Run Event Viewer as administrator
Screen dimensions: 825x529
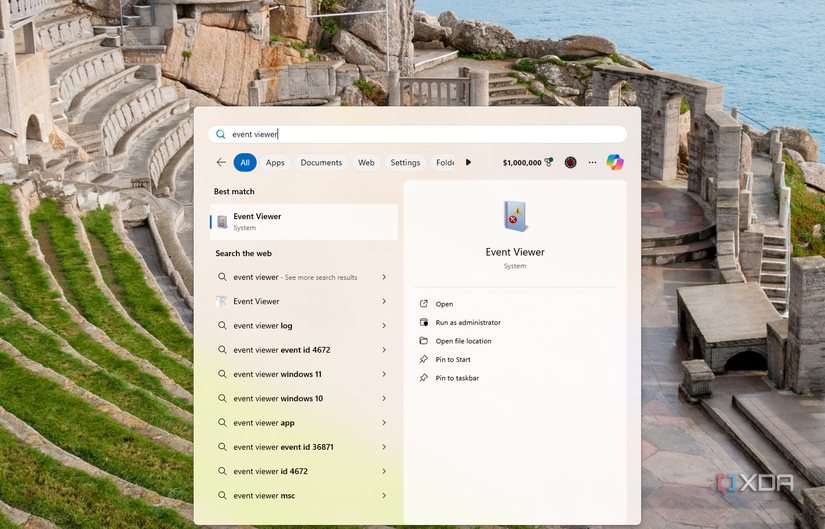point(468,322)
